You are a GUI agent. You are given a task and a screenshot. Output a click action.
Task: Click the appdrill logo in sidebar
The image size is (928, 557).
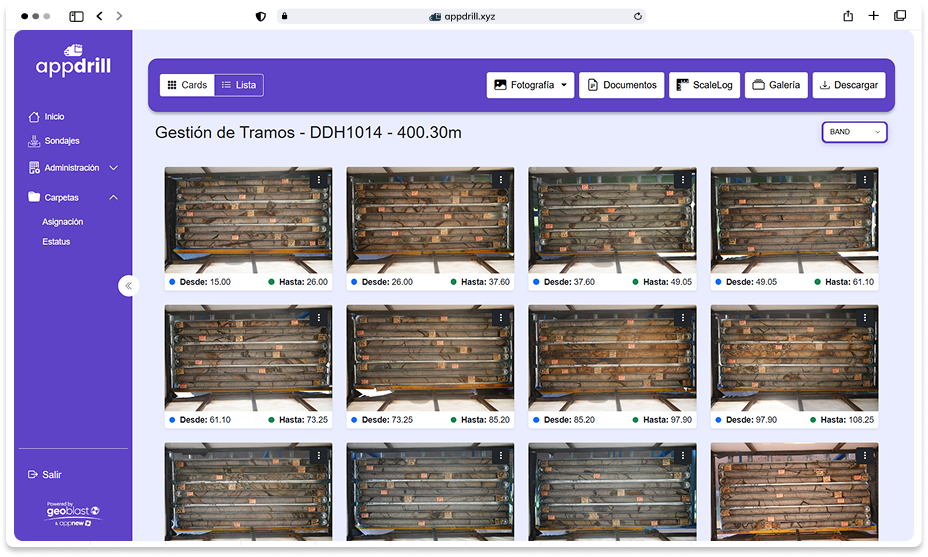click(x=73, y=62)
